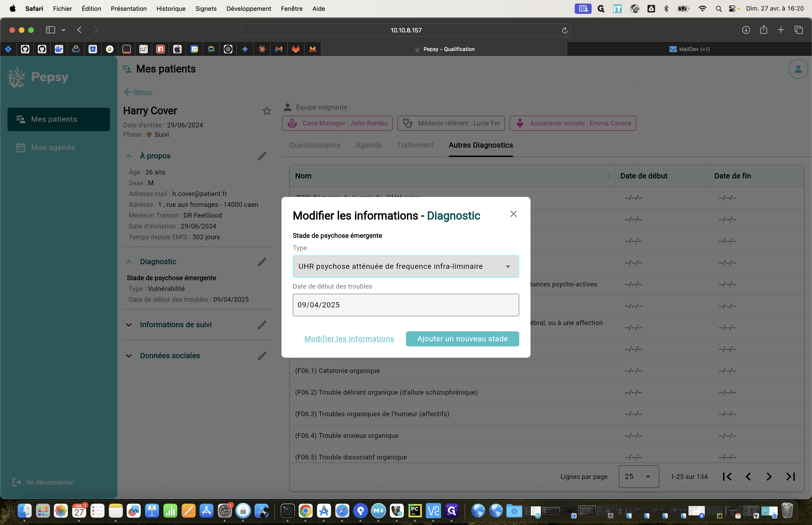Click Safari back navigation arrow
The height and width of the screenshot is (525, 812).
(x=79, y=30)
